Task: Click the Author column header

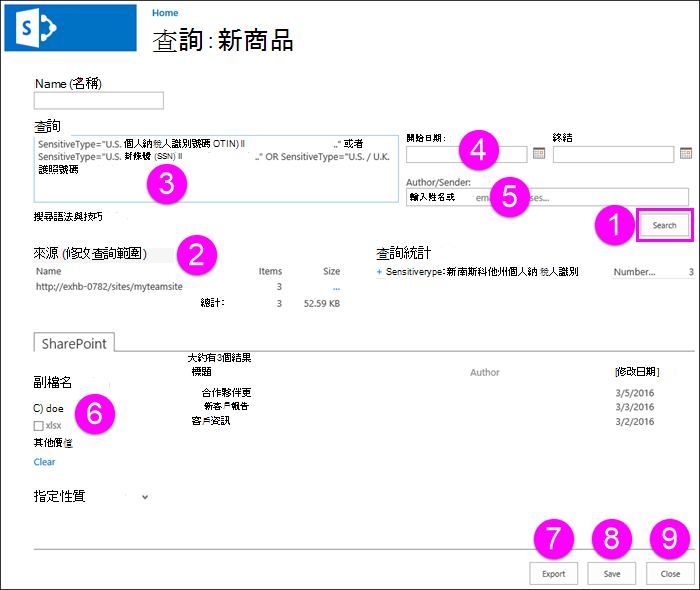Action: pyautogui.click(x=484, y=372)
